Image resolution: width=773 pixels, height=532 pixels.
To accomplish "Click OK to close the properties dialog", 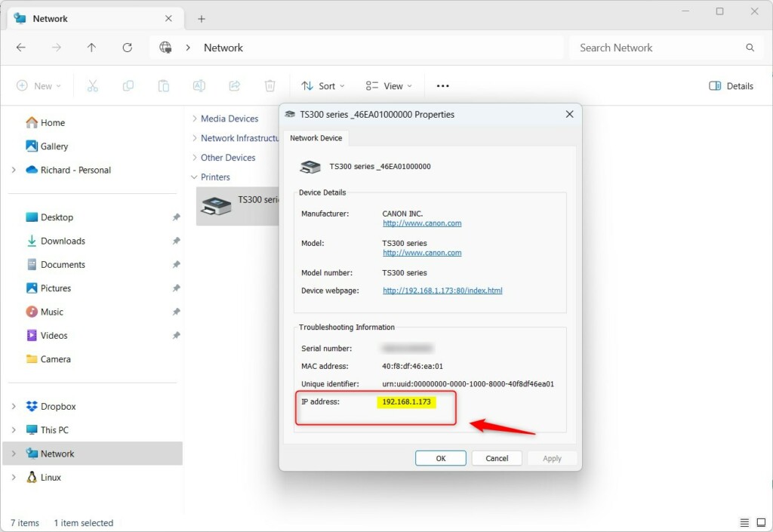I will [440, 458].
